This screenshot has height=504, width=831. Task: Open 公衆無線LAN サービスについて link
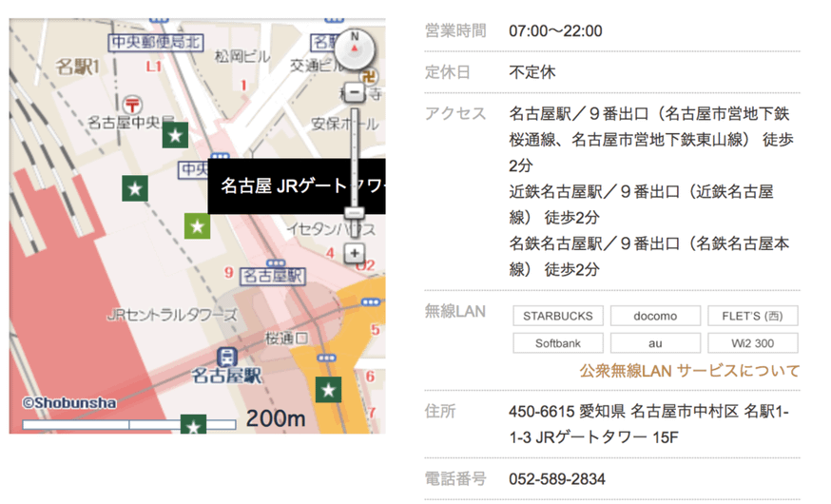pyautogui.click(x=689, y=371)
